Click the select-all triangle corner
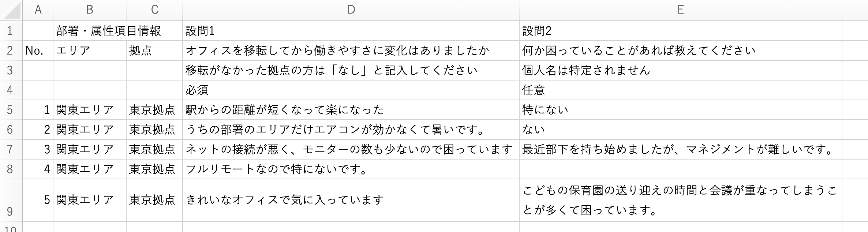The height and width of the screenshot is (232, 868). tap(11, 10)
